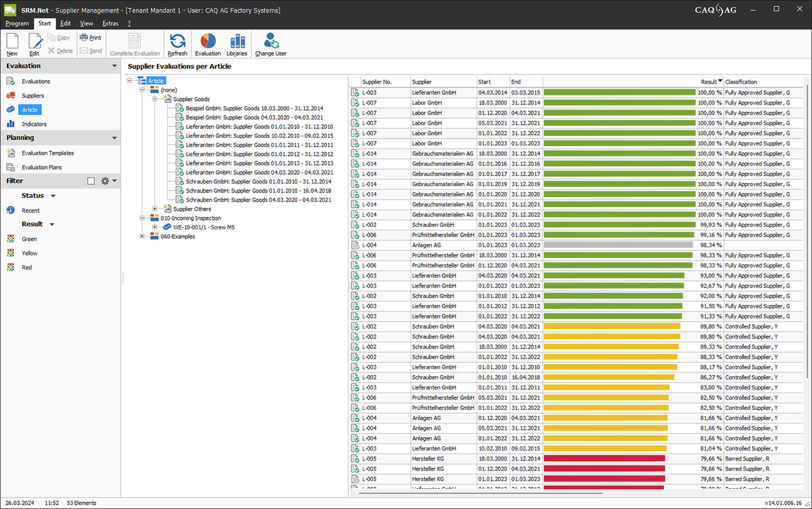This screenshot has width=812, height=509.
Task: Click the New document toolbar icon
Action: (x=12, y=42)
